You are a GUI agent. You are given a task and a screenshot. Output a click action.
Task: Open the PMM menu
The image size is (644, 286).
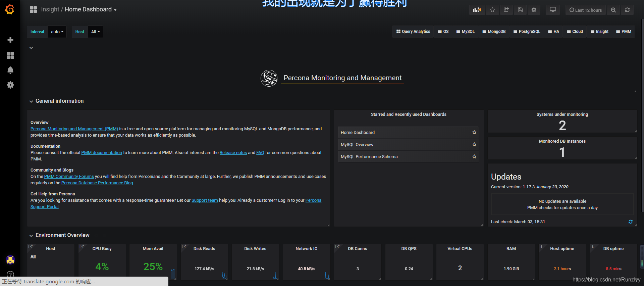pos(624,32)
